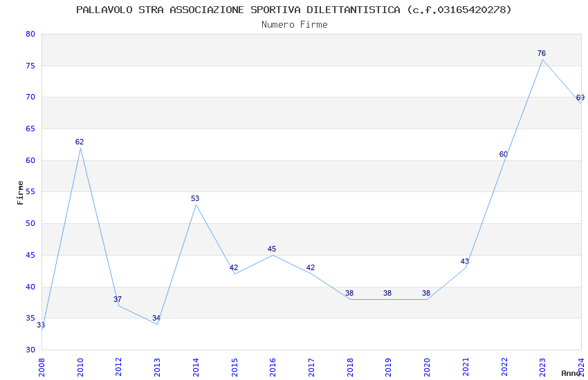Click data label 42 for 2017

coord(311,267)
